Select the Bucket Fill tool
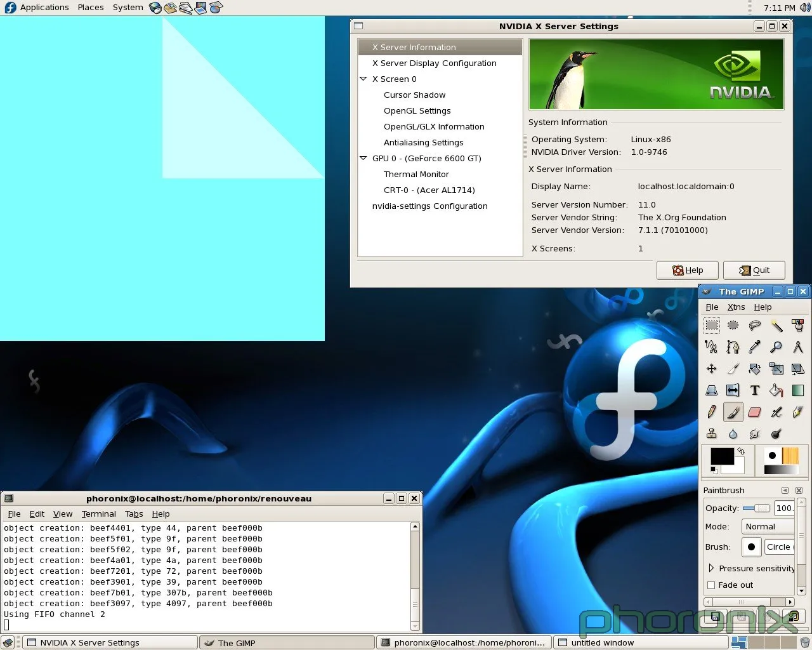This screenshot has width=812, height=650. click(776, 390)
